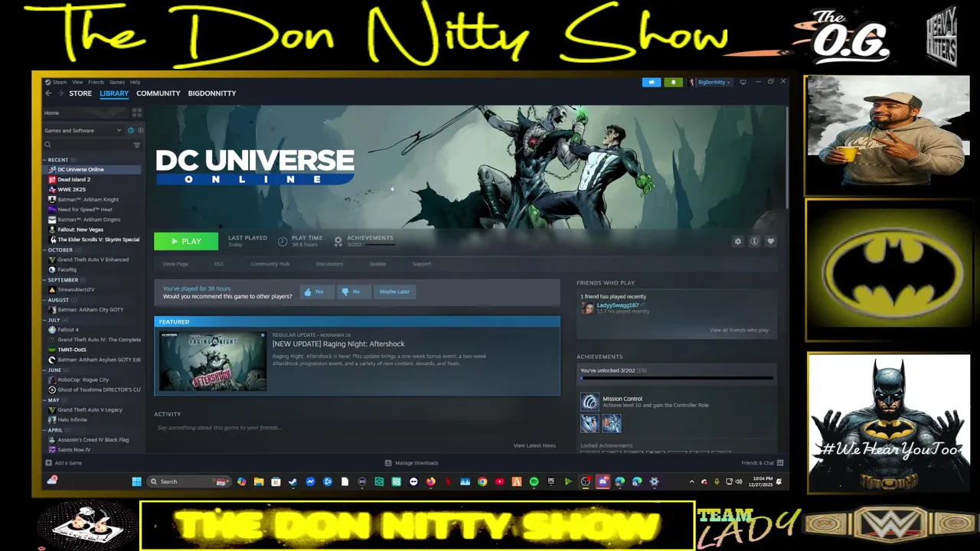Select Dead Island 2 in library

click(x=73, y=179)
